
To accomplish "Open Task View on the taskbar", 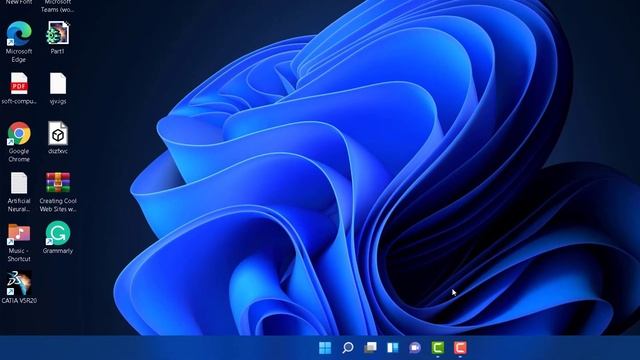I will click(x=370, y=348).
